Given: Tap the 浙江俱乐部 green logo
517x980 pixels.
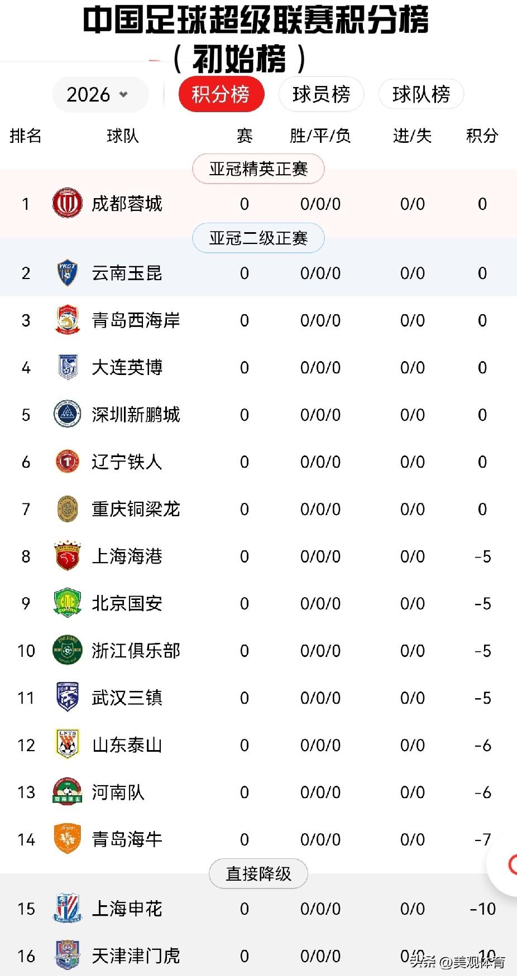Looking at the screenshot, I should click(68, 650).
